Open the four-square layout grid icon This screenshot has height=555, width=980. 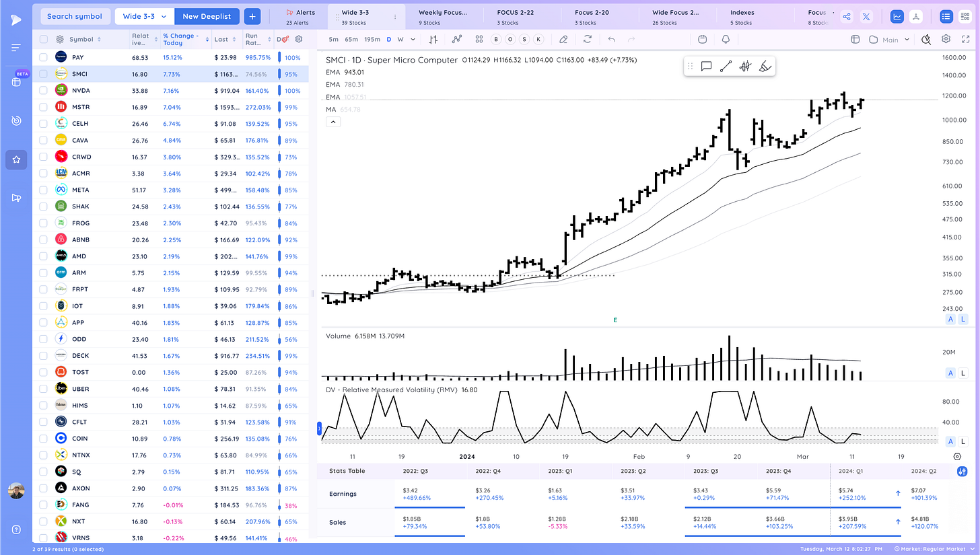[x=479, y=40]
